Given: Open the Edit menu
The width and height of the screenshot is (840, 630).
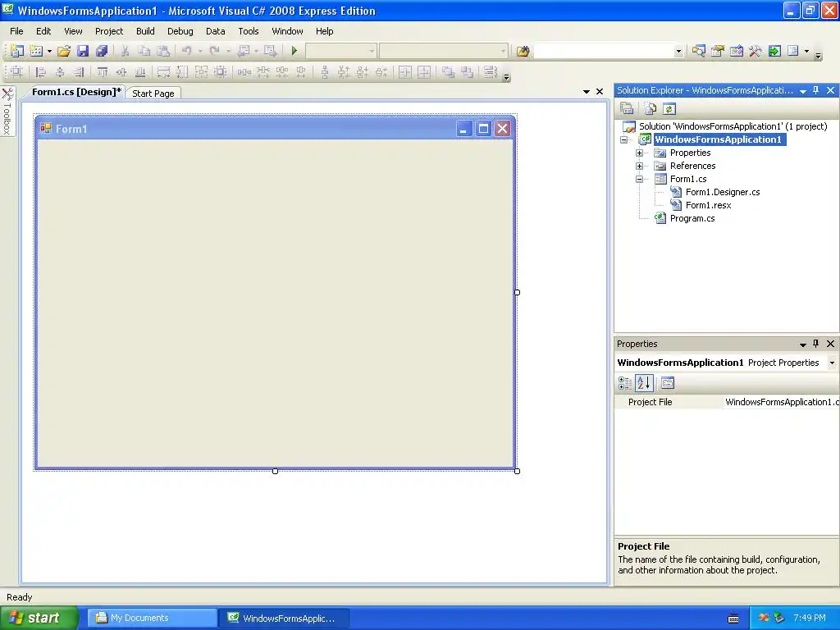Looking at the screenshot, I should point(43,31).
